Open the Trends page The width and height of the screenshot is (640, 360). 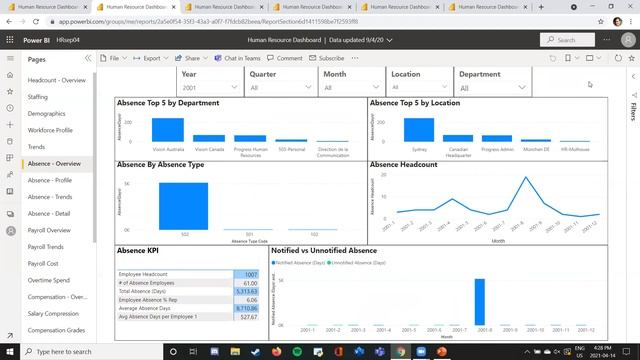point(36,147)
